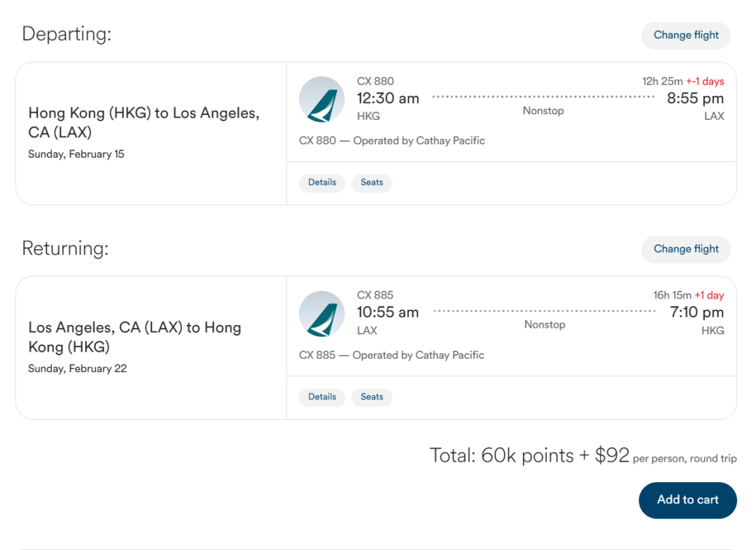The image size is (756, 550).
Task: Click the 10:55 am departure time
Action: [388, 312]
